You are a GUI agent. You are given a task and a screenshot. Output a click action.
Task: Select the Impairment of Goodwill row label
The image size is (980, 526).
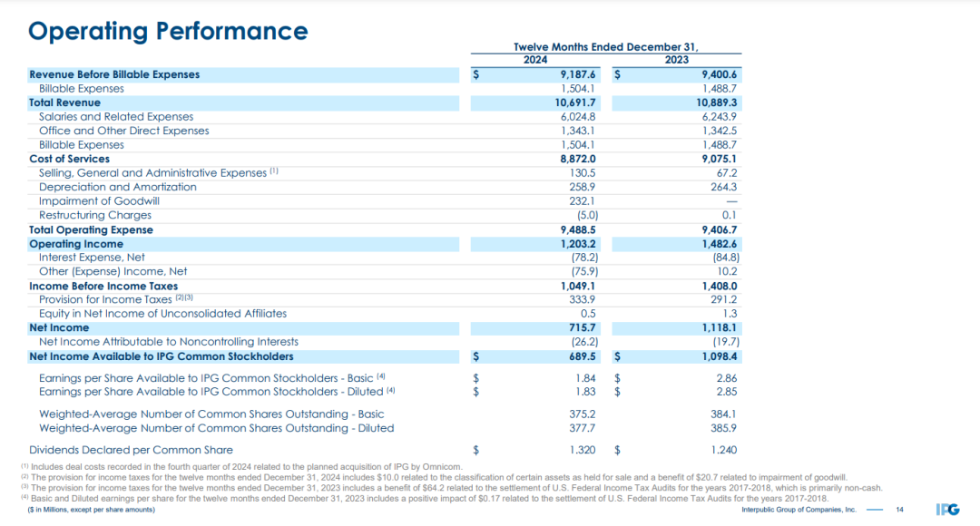tap(100, 201)
